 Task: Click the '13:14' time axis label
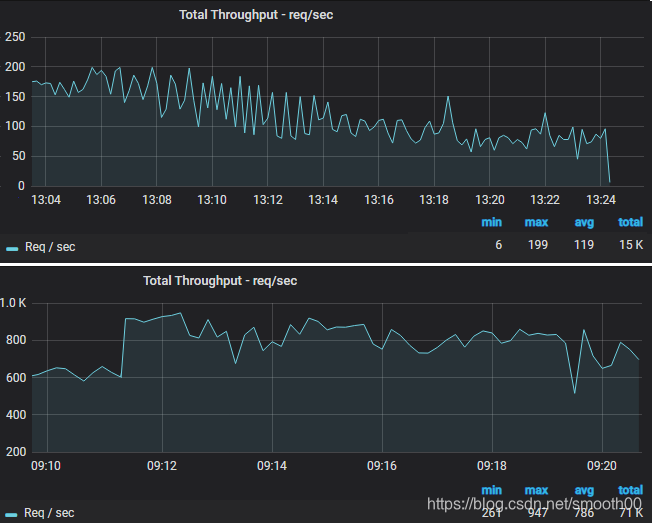323,200
